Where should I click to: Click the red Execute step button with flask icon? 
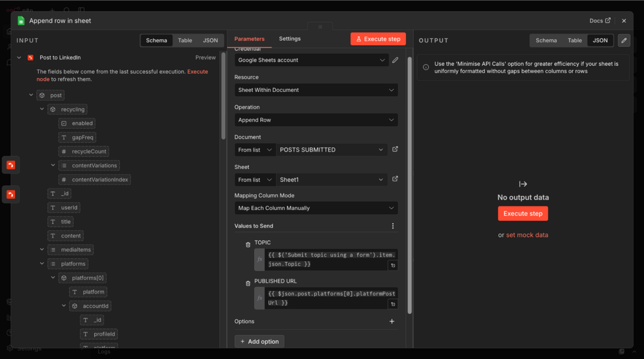tap(378, 39)
